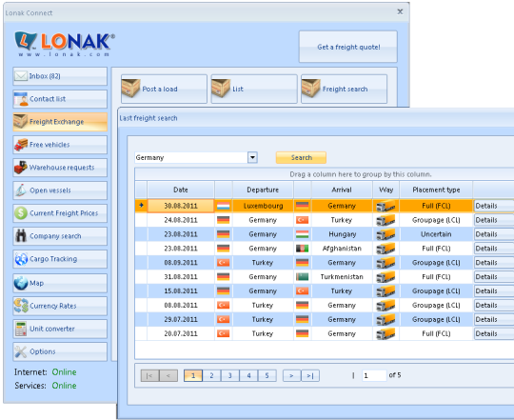Select the Freight Exchange sidebar item
This screenshot has width=514, height=420.
(x=60, y=122)
